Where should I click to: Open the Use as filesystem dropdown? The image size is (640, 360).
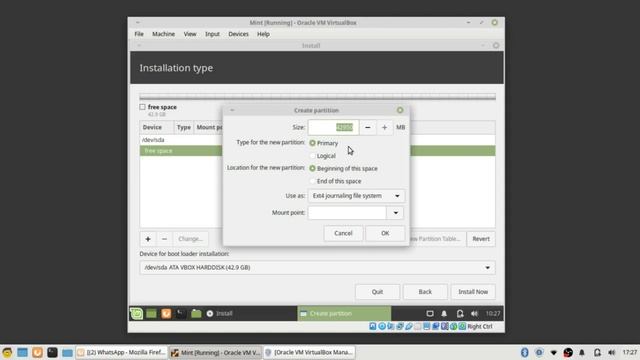click(x=356, y=196)
